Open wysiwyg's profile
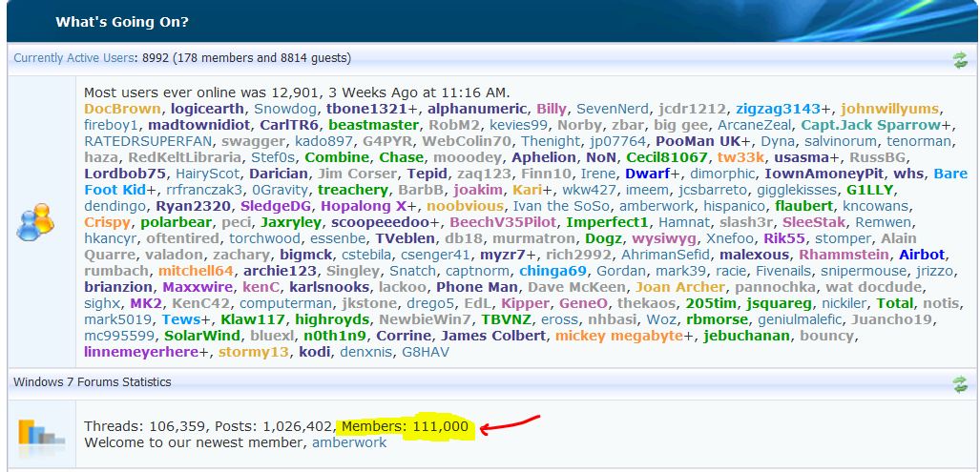The width and height of the screenshot is (980, 472). (664, 238)
